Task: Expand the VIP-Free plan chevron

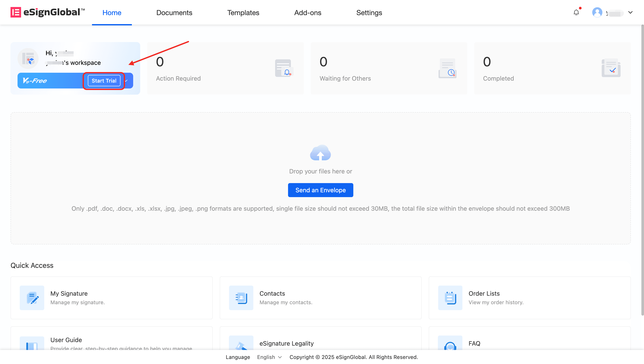Action: click(127, 81)
